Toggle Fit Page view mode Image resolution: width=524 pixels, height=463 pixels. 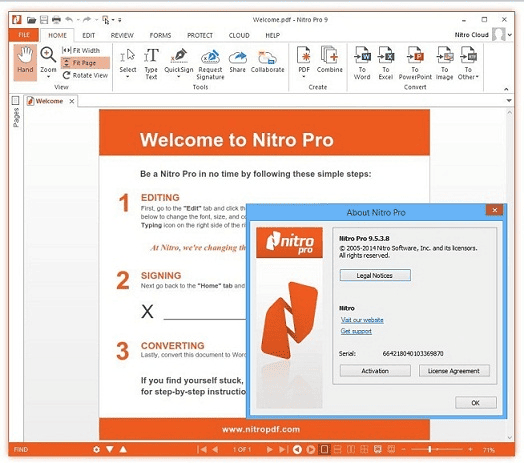click(85, 63)
